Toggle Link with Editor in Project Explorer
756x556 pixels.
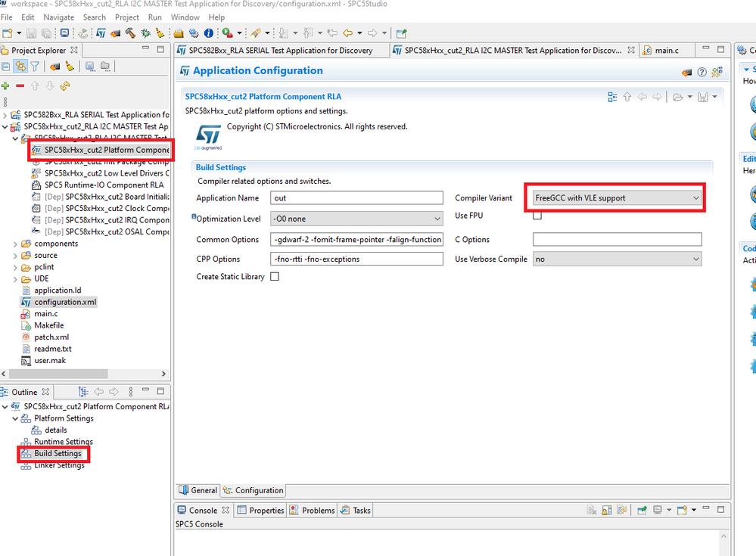coord(20,67)
